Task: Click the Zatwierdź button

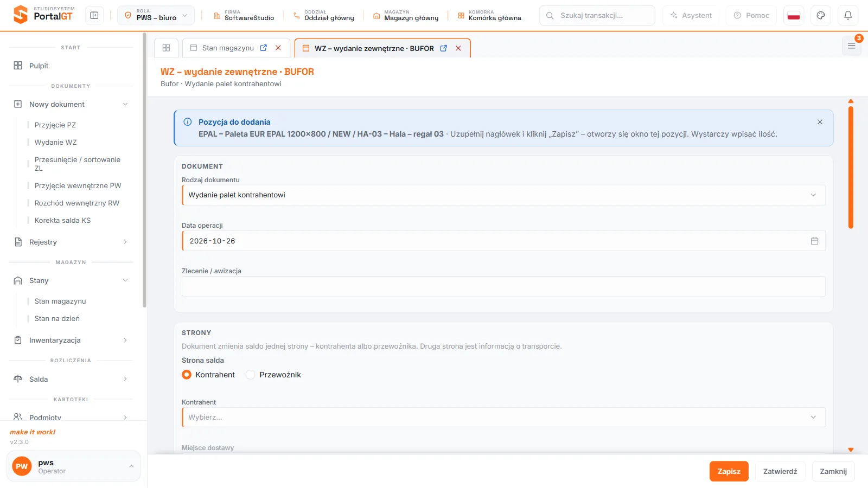Action: (780, 471)
